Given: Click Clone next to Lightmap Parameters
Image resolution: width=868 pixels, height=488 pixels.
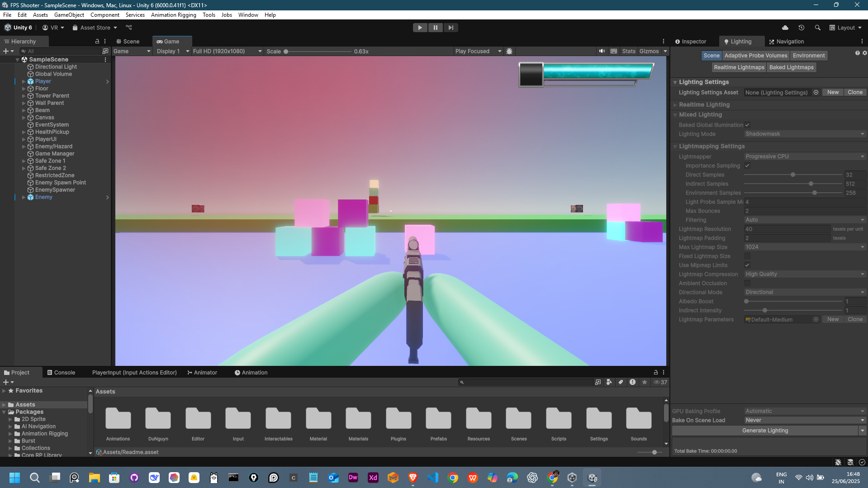Looking at the screenshot, I should pos(855,319).
